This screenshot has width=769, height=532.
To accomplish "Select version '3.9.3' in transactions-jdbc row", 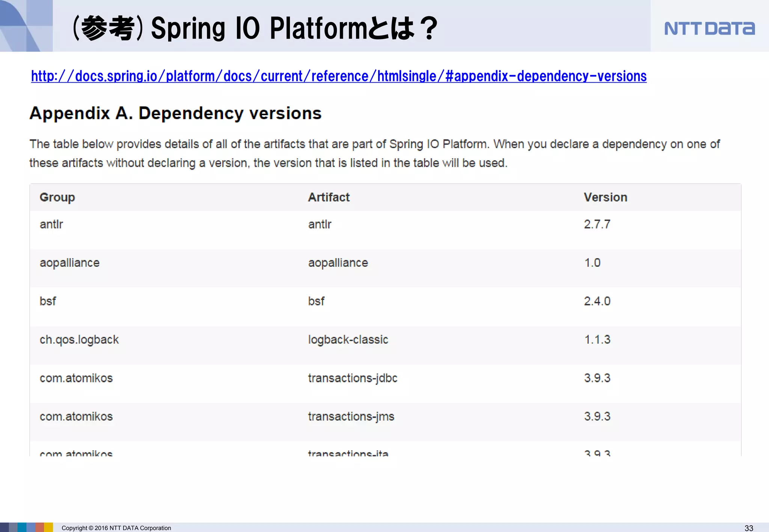I will pyautogui.click(x=597, y=378).
